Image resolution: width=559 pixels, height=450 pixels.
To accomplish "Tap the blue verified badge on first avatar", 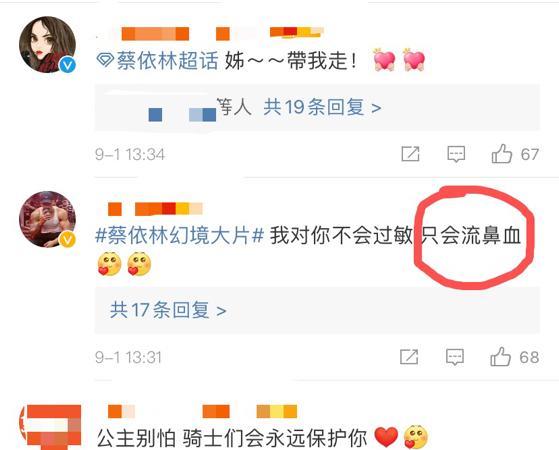I will click(x=67, y=65).
